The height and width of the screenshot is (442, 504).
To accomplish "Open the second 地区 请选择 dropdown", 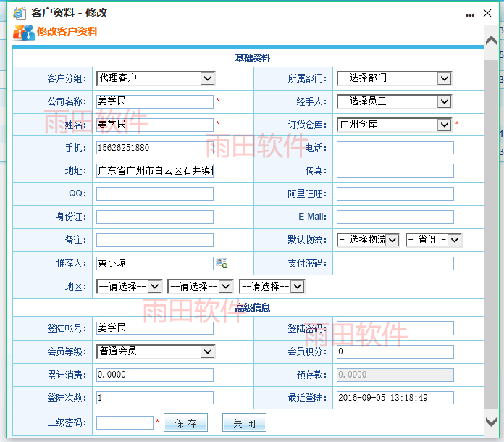I will pyautogui.click(x=201, y=286).
